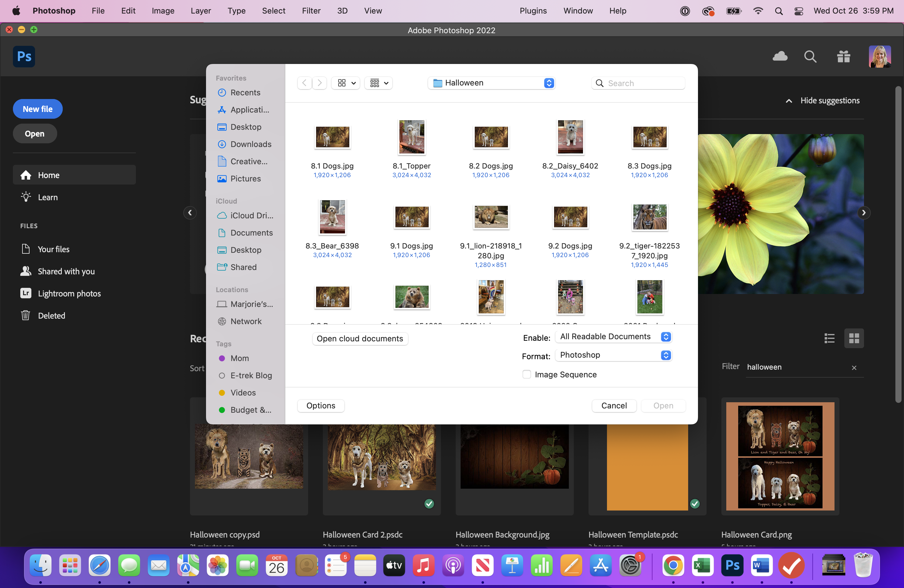Go to the Deleted files section
Image resolution: width=904 pixels, height=588 pixels.
click(51, 315)
